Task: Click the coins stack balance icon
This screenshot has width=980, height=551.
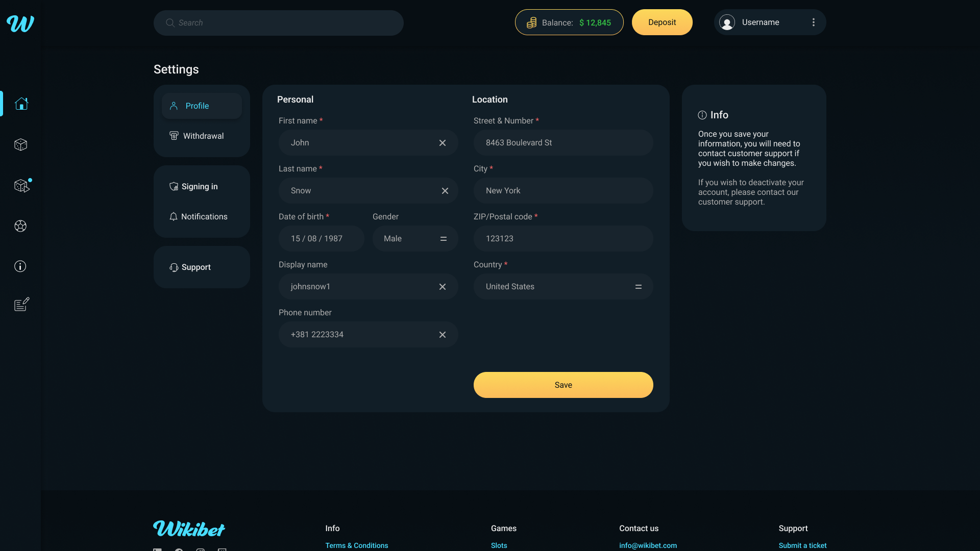Action: [531, 22]
